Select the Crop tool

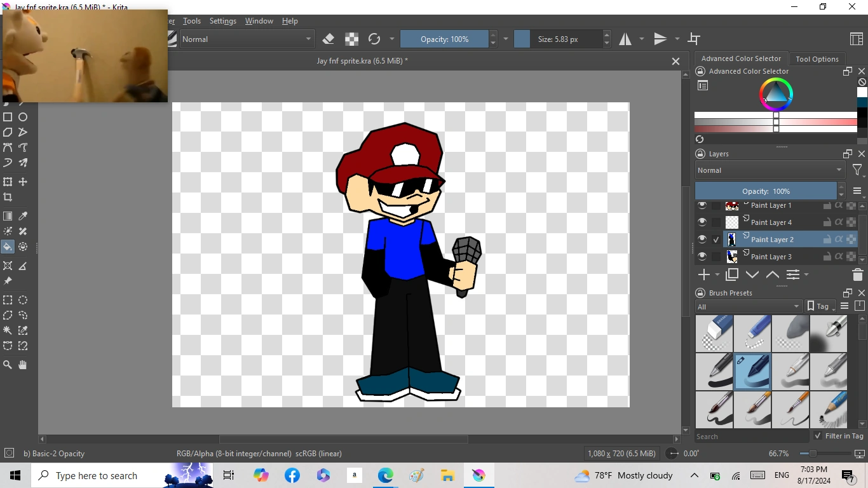[x=8, y=198]
